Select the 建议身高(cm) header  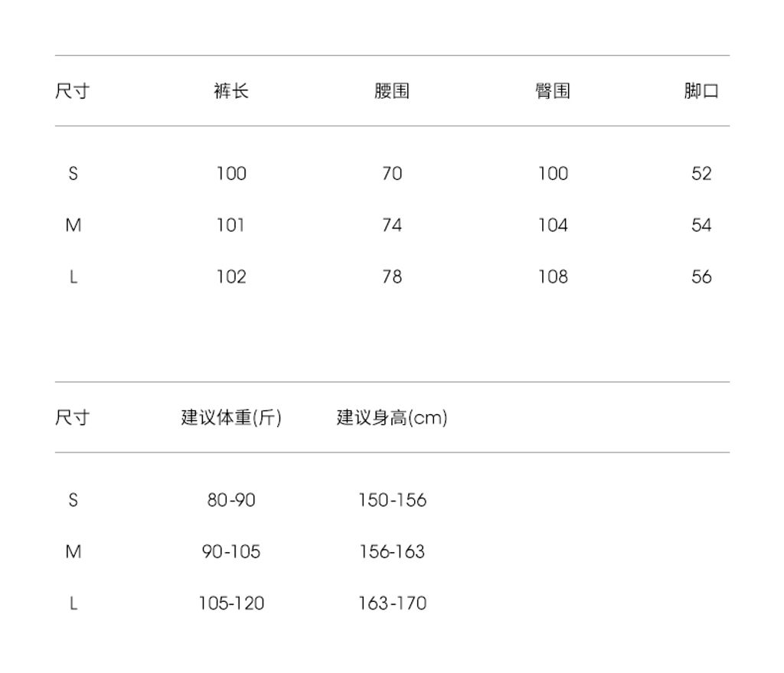(392, 418)
